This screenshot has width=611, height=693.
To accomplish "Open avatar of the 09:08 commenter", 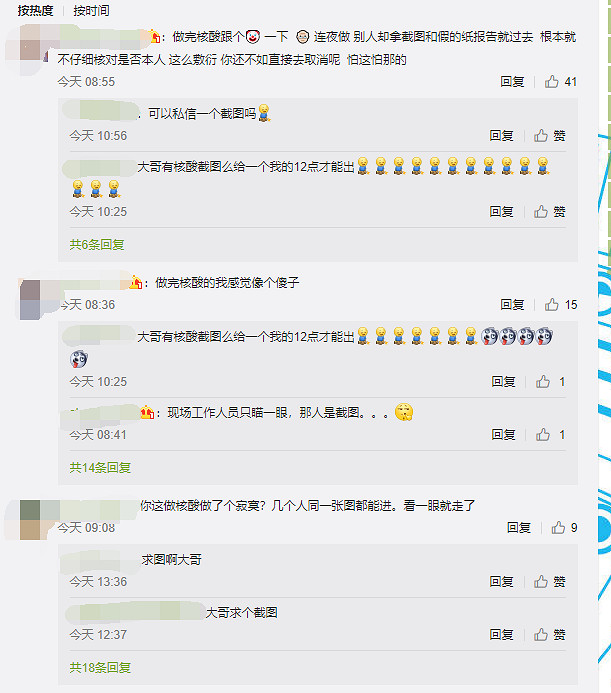I will click(x=30, y=520).
